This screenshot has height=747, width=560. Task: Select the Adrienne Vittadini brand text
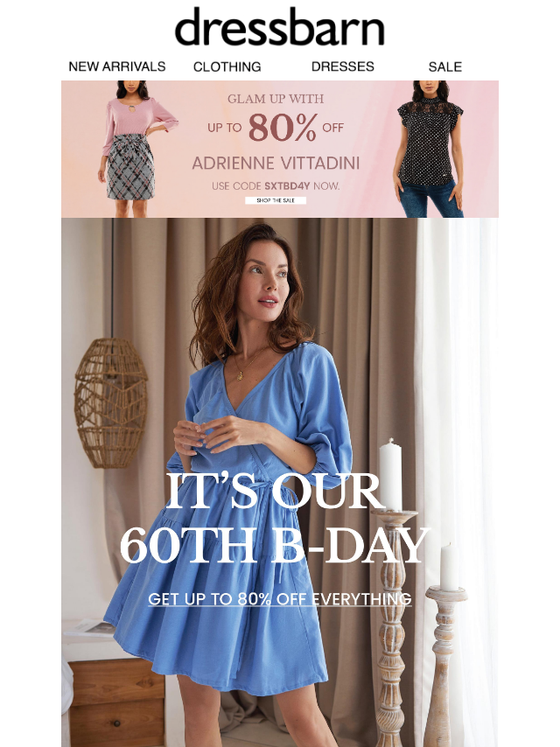(276, 164)
